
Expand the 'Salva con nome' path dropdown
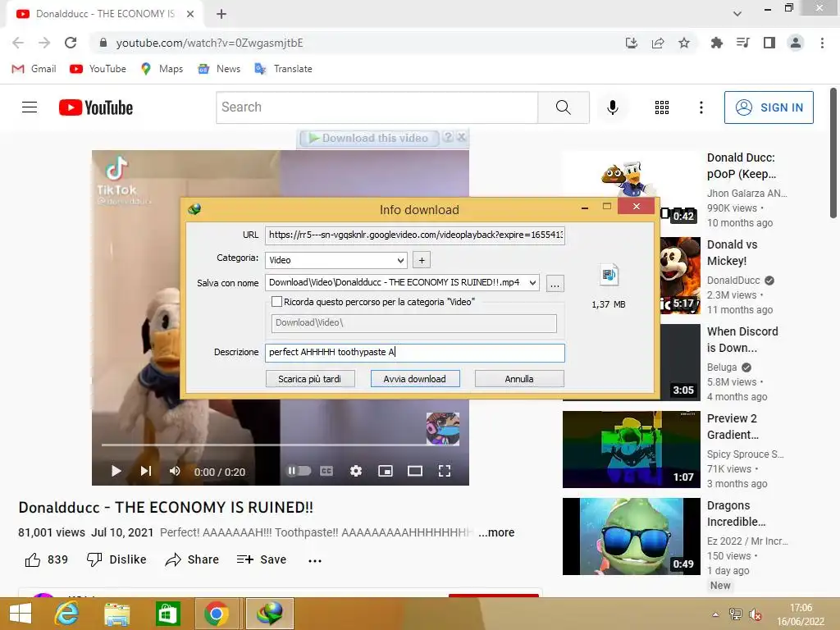(x=532, y=282)
